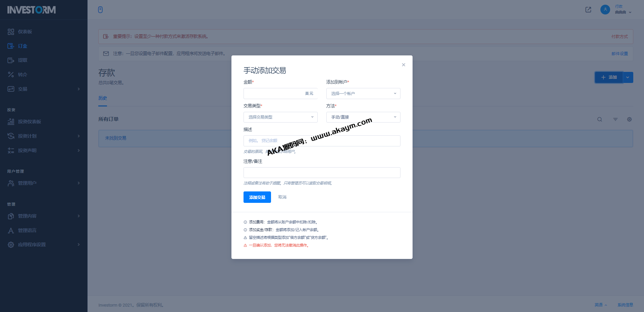Image resolution: width=644 pixels, height=312 pixels.
Task: Click the 添加交易 submit button
Action: (257, 197)
